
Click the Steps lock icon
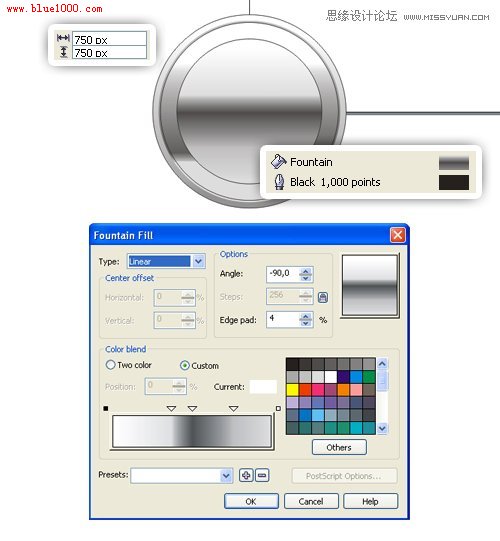coord(323,297)
